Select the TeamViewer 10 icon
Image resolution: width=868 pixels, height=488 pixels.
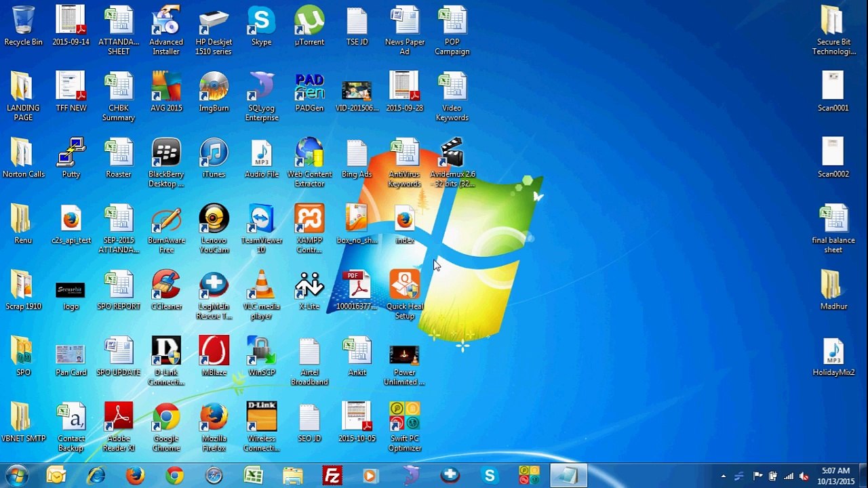[x=261, y=229]
